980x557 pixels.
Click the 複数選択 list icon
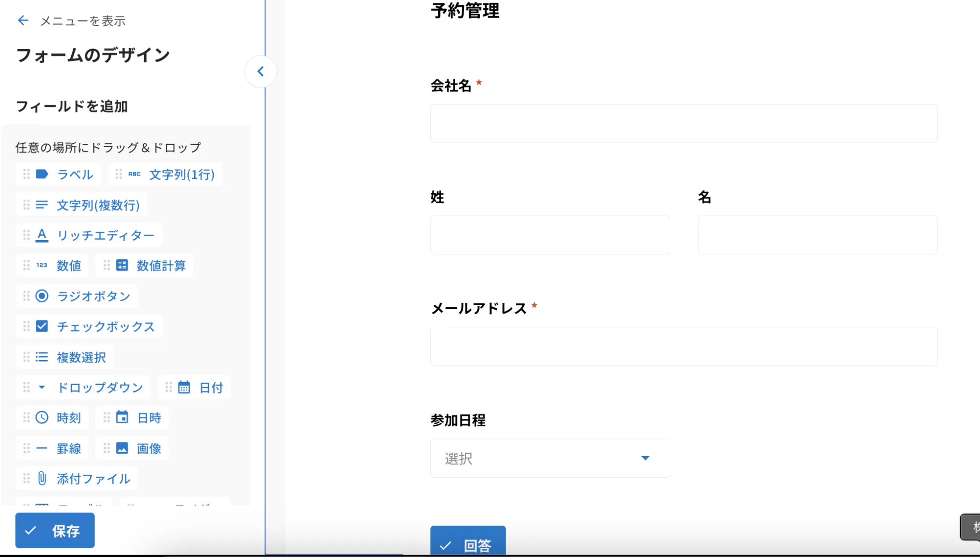42,357
